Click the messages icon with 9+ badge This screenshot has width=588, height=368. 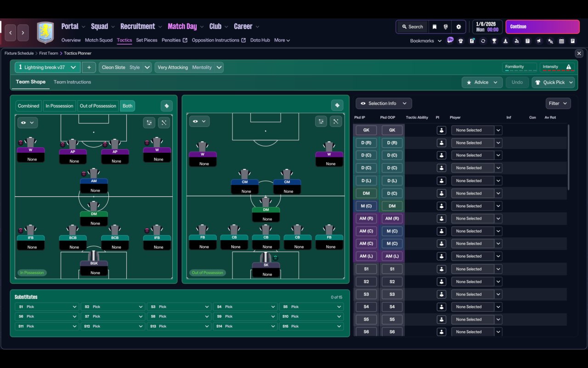click(x=450, y=40)
